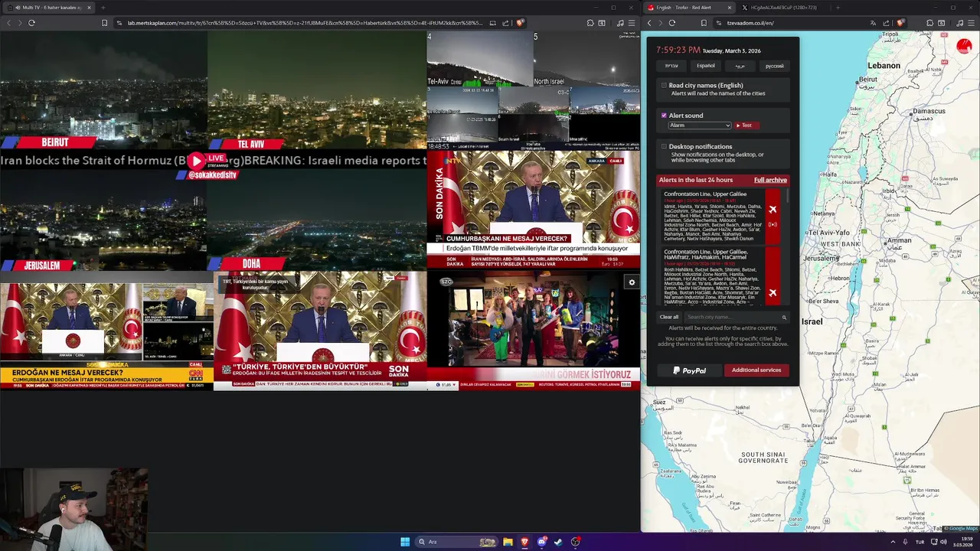Screen dimensions: 980x551
Task: Open Brave browser from the taskbar
Action: 524,542
